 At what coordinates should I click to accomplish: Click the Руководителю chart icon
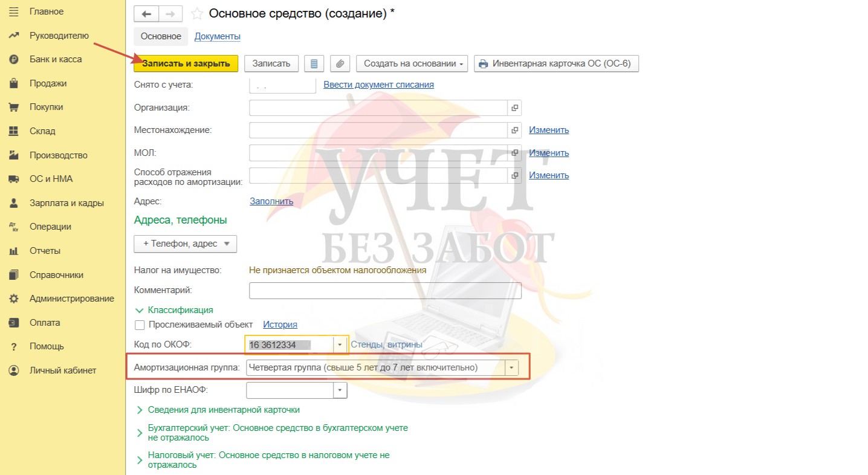coord(14,36)
